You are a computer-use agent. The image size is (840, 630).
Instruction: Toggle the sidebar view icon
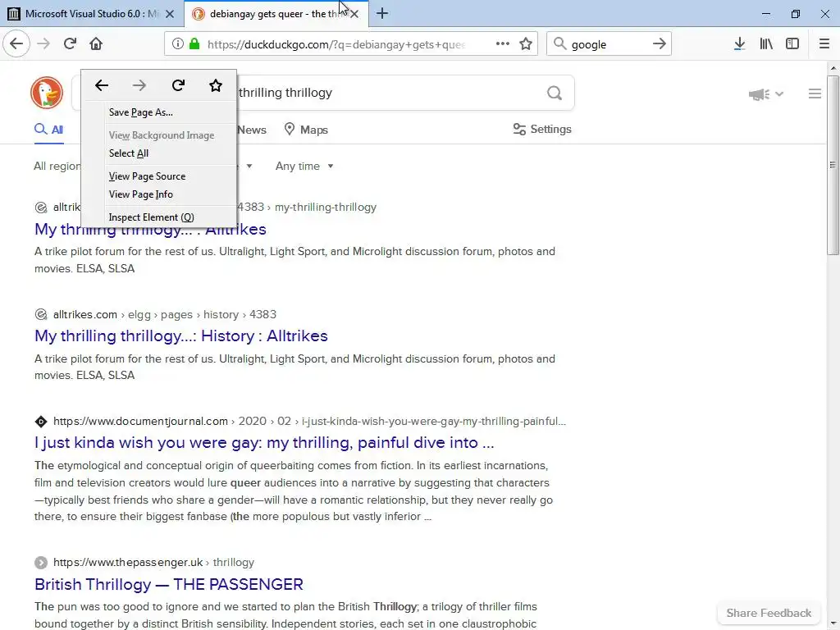[x=792, y=44]
